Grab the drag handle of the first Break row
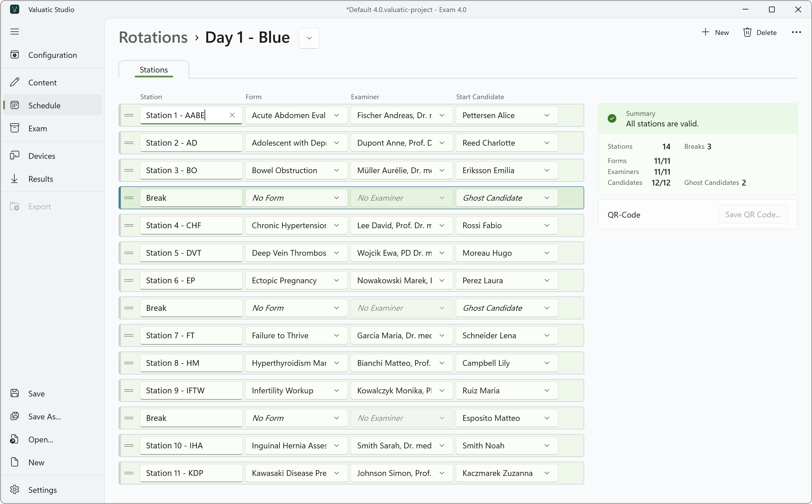 coord(129,198)
